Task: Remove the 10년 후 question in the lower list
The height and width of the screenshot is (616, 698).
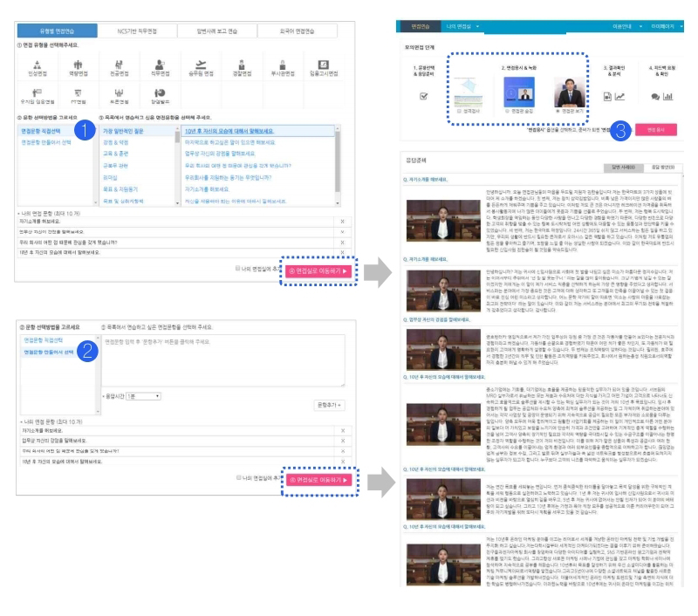Action: (x=343, y=462)
